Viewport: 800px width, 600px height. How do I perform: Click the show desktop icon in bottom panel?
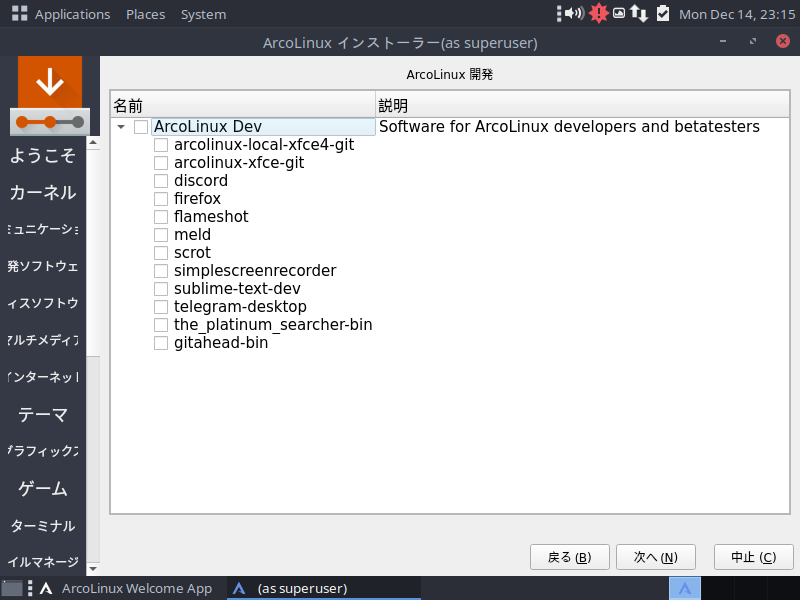[x=12, y=588]
